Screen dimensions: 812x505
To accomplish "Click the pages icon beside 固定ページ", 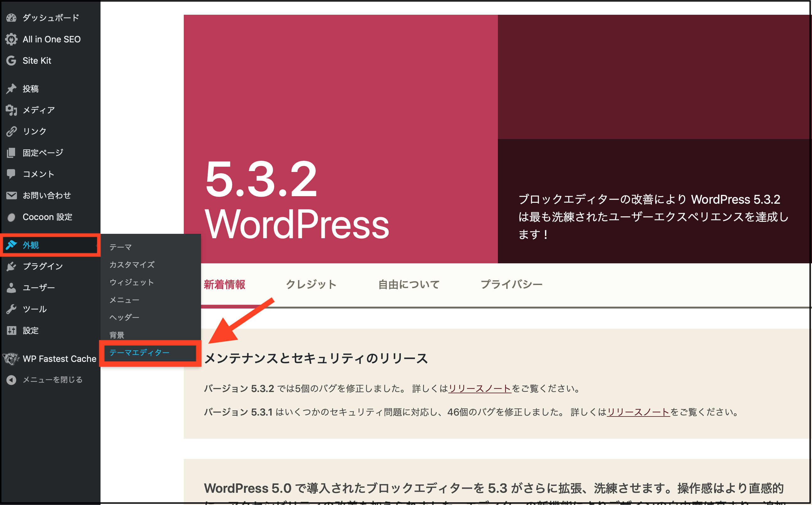I will pos(11,153).
